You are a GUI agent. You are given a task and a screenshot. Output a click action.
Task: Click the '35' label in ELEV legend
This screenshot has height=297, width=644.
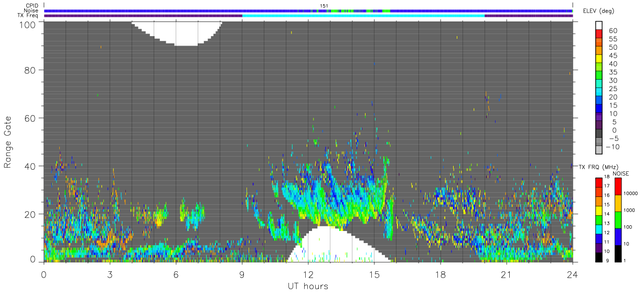point(613,72)
